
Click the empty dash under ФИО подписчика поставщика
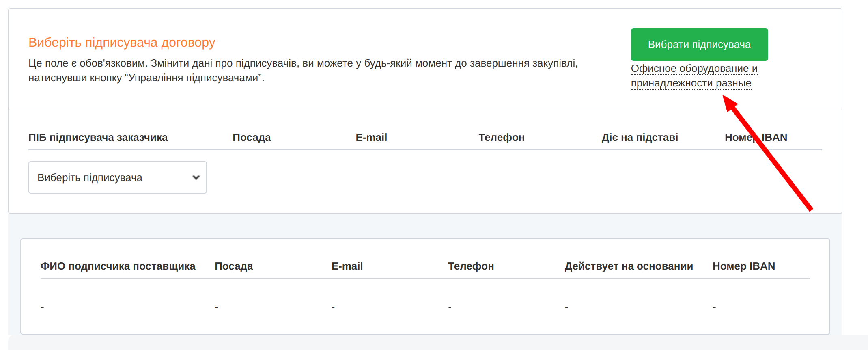pos(43,307)
